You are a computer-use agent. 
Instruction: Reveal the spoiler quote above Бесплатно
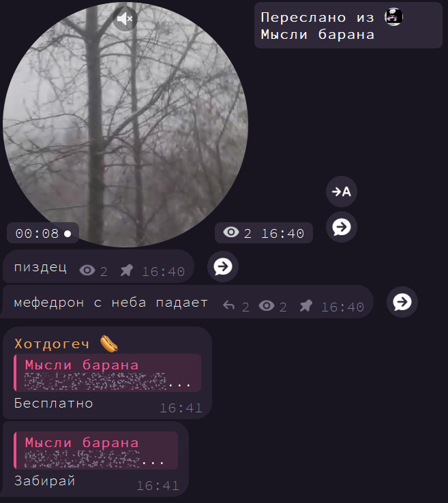point(108,373)
